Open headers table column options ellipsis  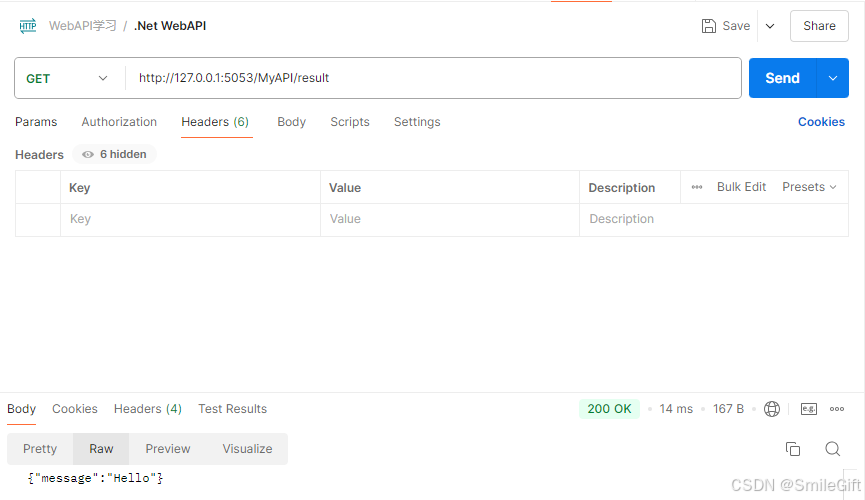(x=696, y=187)
